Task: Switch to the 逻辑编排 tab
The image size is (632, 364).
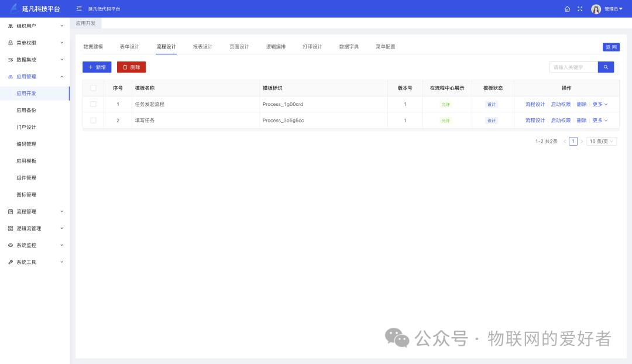Action: coord(276,47)
